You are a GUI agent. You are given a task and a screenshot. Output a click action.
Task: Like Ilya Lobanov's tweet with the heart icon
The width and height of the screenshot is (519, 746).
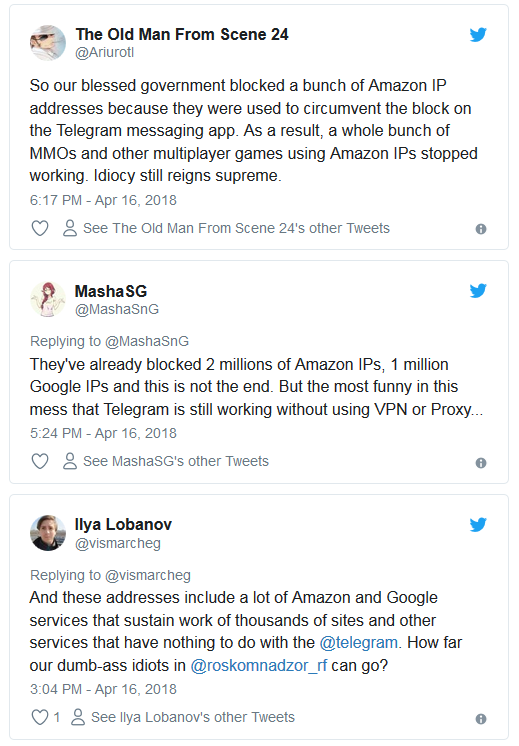tap(40, 717)
